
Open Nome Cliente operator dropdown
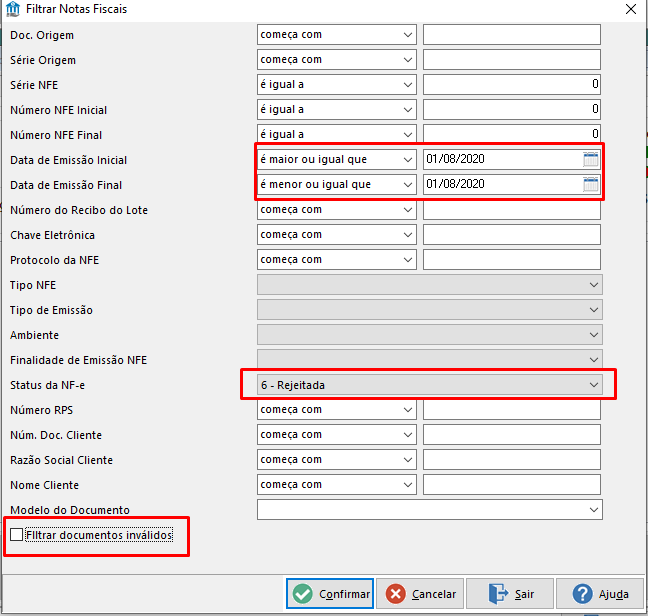[x=336, y=485]
